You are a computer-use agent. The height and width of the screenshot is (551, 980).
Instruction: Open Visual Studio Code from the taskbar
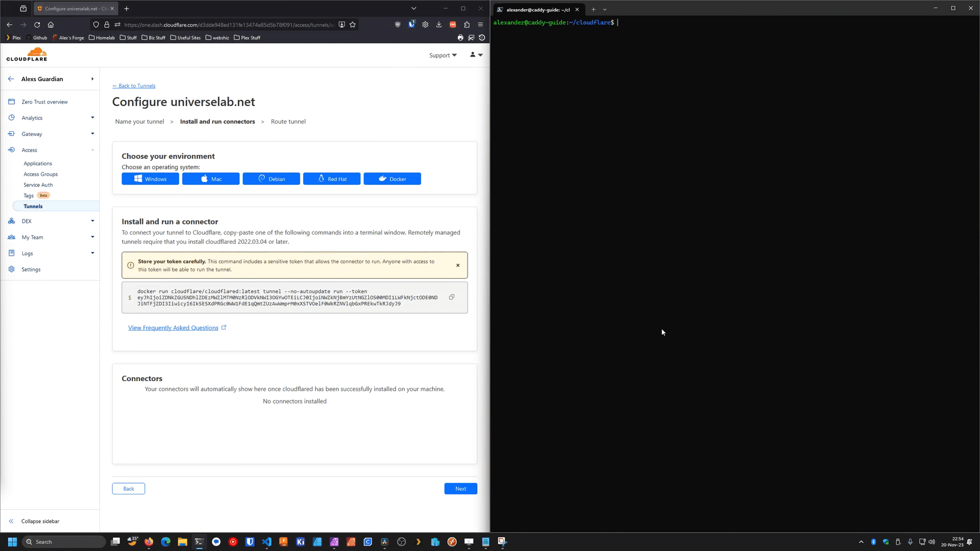coord(267,542)
